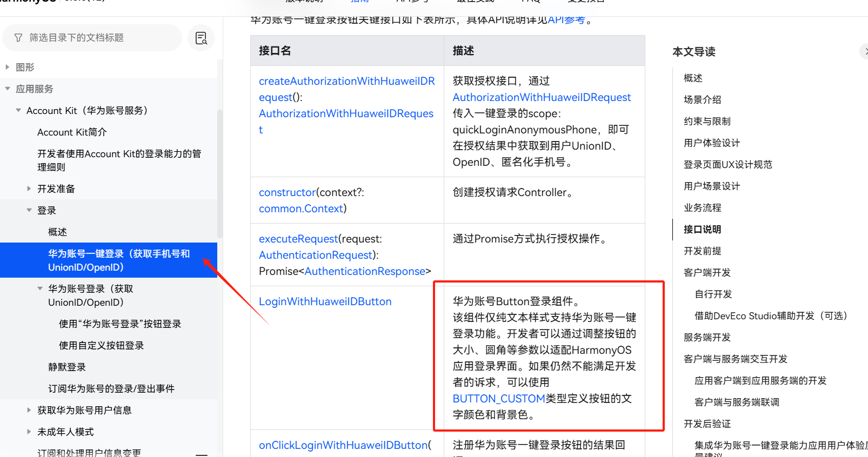Expand the 图形 tree section

tap(7, 67)
